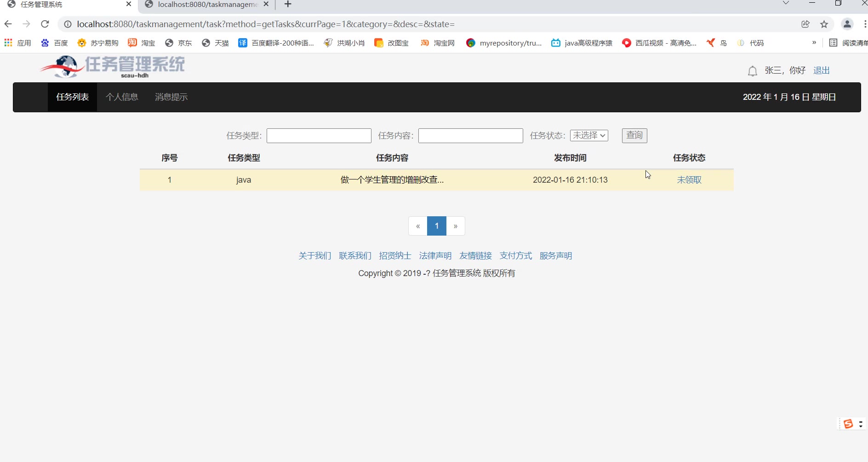
Task: Switch to the 任务列表 nav tab
Action: [x=72, y=97]
